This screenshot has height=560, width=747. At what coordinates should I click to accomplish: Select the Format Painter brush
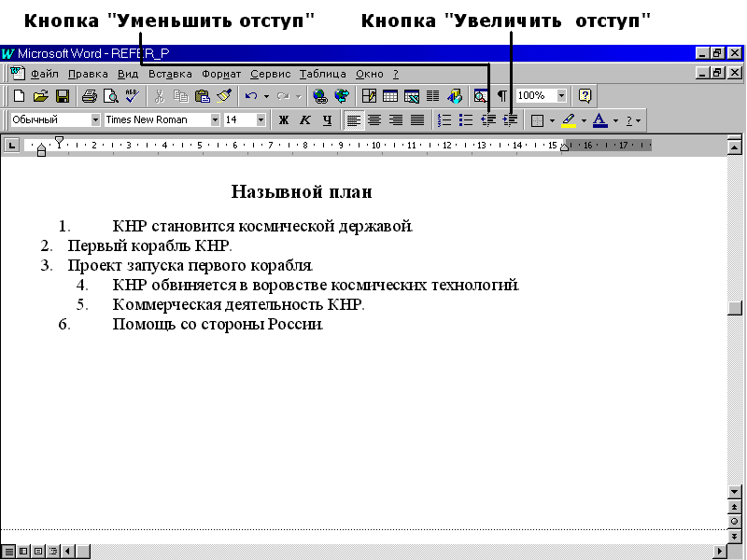coord(224,96)
